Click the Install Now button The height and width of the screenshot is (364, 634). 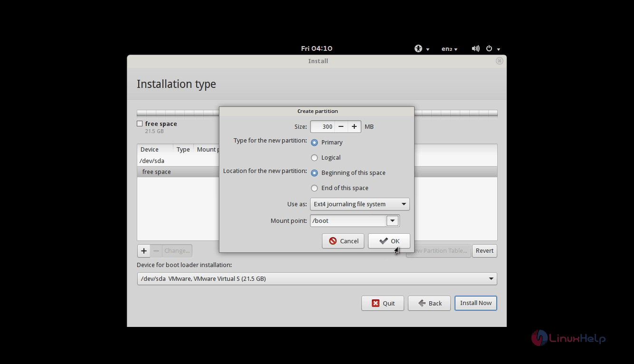[476, 303]
